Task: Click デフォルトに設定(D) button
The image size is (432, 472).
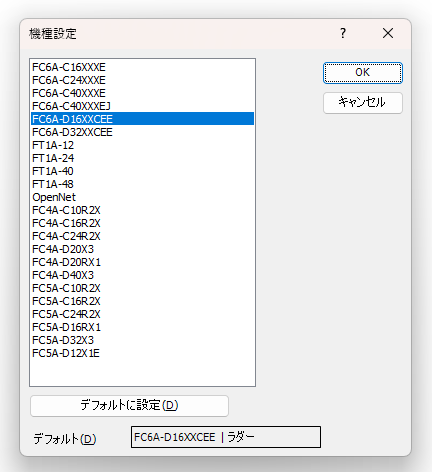Action: (129, 405)
